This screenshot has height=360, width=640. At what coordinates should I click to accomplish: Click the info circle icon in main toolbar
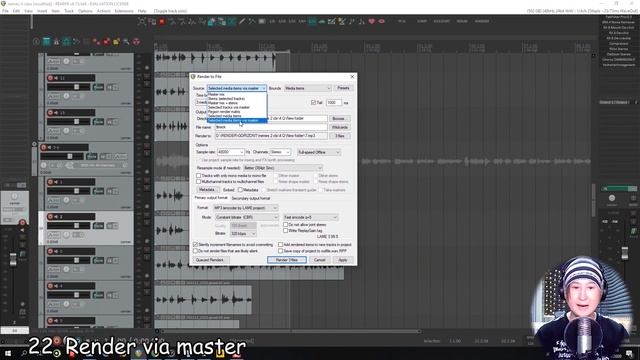point(36,42)
